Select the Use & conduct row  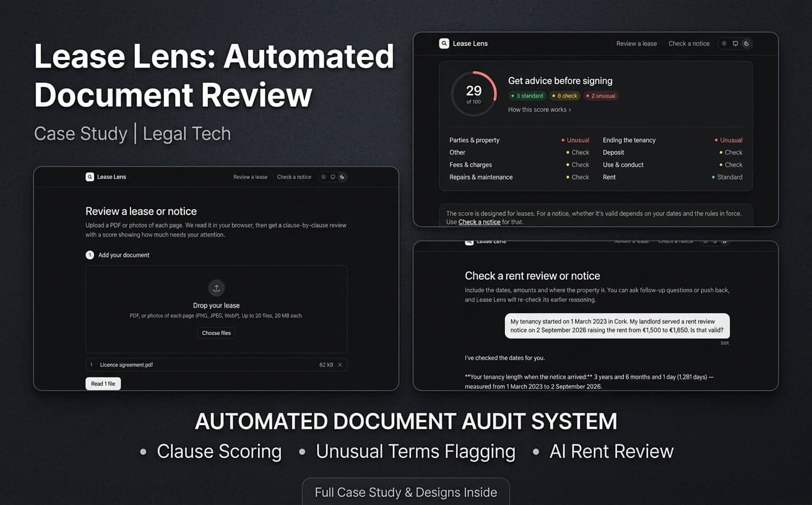point(673,165)
